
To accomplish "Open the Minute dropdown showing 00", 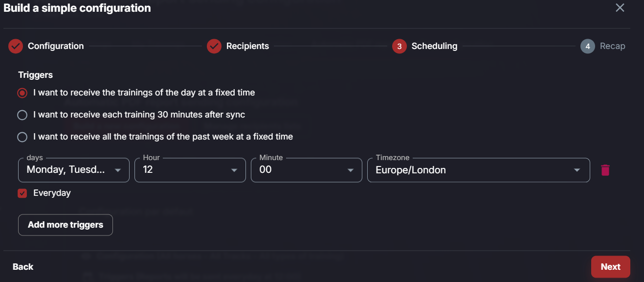I will tap(307, 170).
